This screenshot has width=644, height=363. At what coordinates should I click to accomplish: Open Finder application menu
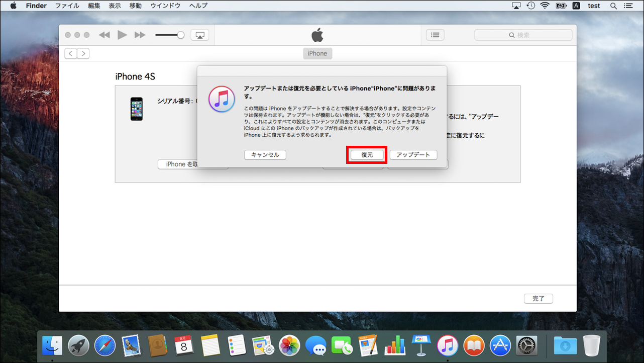(36, 6)
